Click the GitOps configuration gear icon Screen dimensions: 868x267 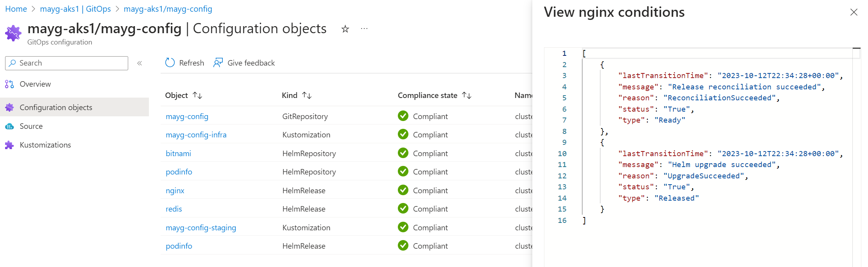13,33
